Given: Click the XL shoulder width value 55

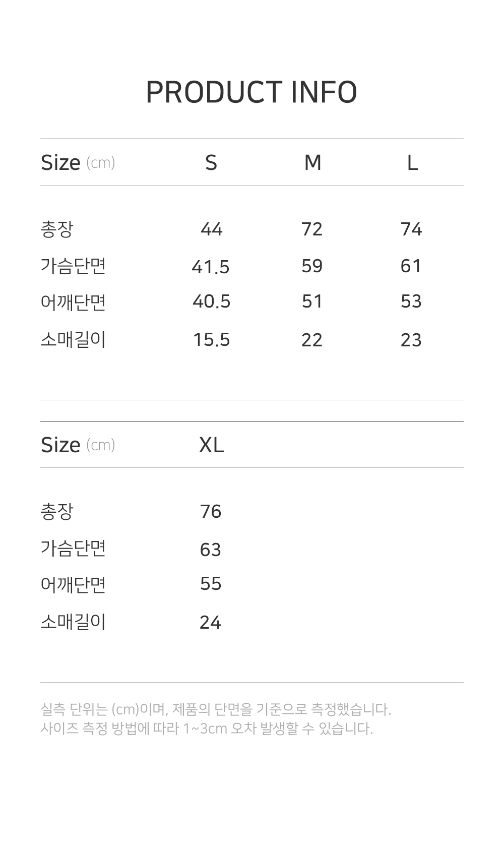Looking at the screenshot, I should 211,584.
